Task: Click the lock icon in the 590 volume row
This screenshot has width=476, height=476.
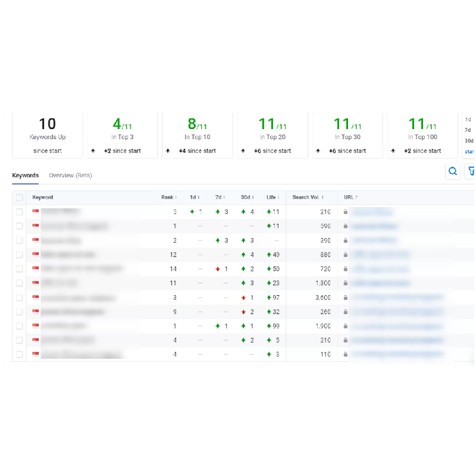Action: 345,226
